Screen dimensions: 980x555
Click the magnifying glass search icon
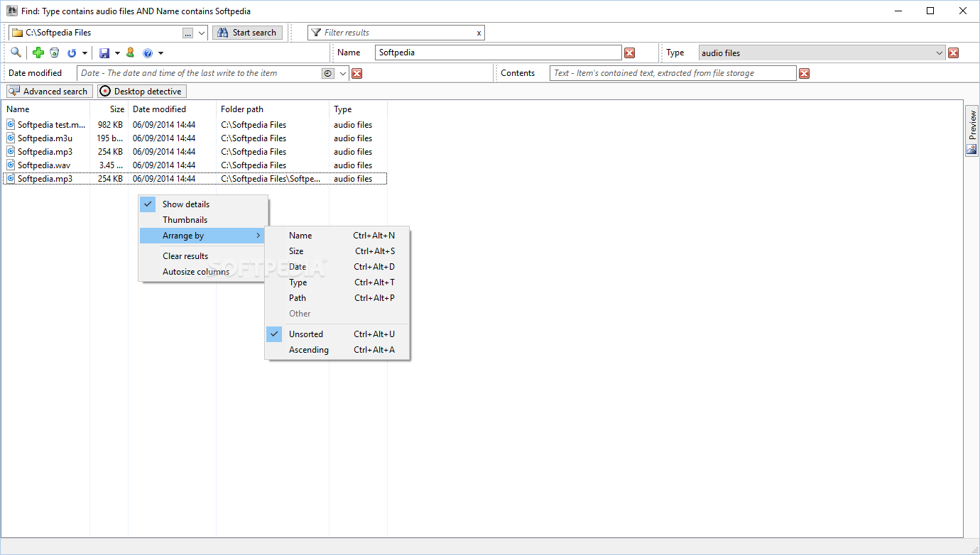pyautogui.click(x=16, y=53)
